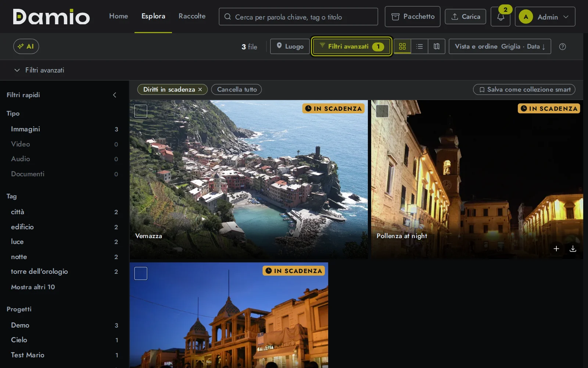Open the Admin user dropdown
This screenshot has height=368, width=588.
point(545,17)
